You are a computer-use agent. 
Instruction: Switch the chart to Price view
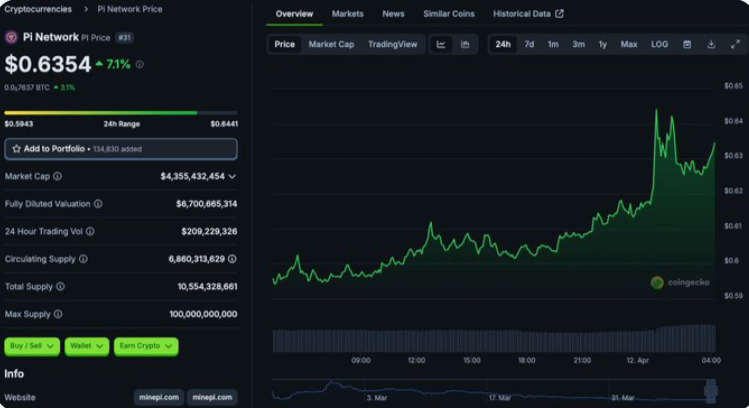coord(285,44)
